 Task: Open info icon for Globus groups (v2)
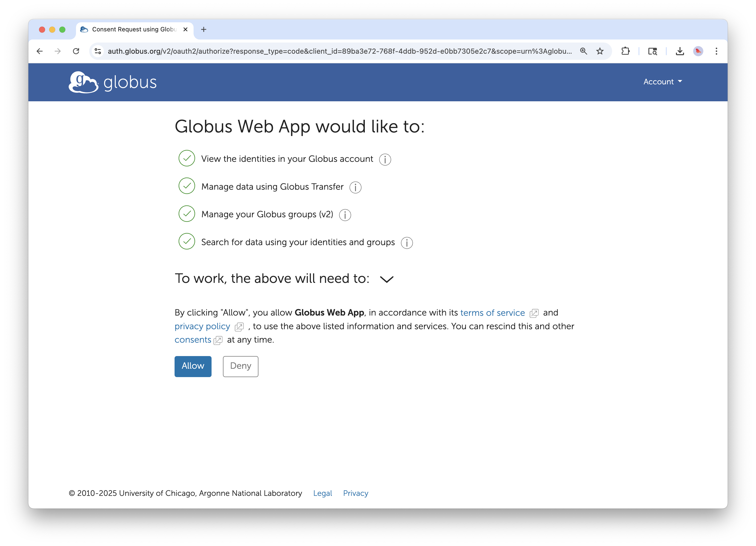coord(345,215)
